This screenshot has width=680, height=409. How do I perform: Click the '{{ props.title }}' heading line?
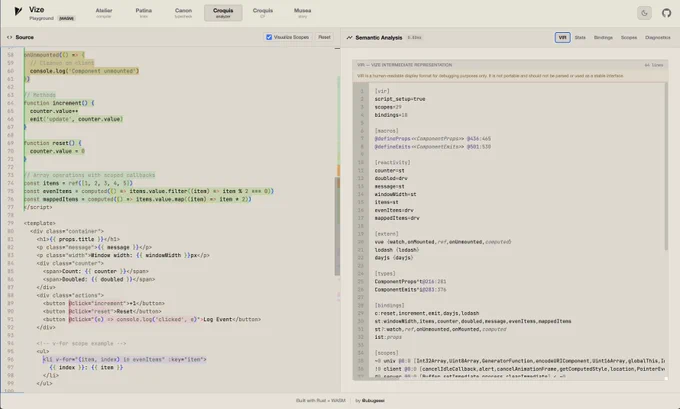pyautogui.click(x=78, y=239)
